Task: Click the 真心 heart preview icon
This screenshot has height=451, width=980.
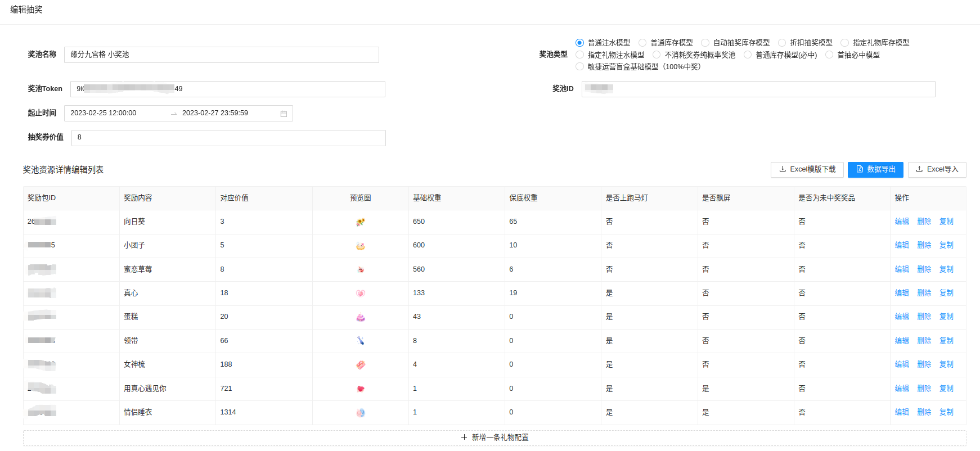Action: coord(361,294)
